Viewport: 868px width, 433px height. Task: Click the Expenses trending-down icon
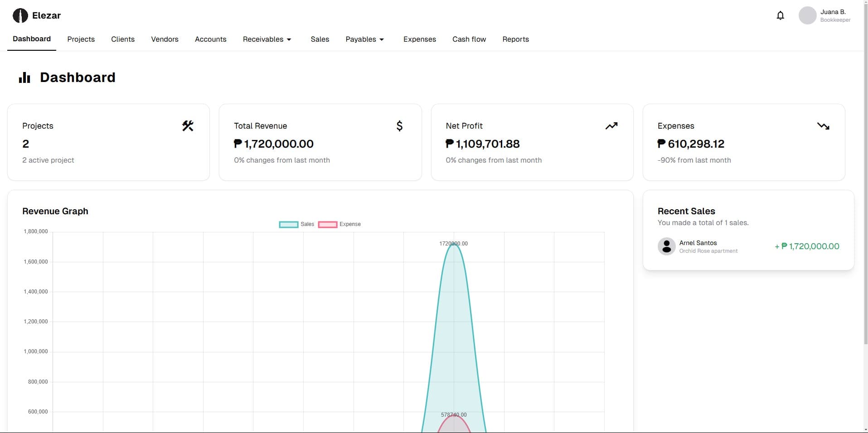pyautogui.click(x=823, y=126)
